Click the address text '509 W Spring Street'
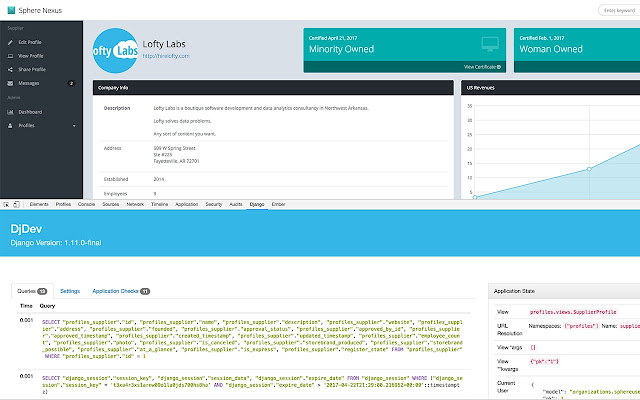Screen dimensions: 640x400 coord(175,149)
